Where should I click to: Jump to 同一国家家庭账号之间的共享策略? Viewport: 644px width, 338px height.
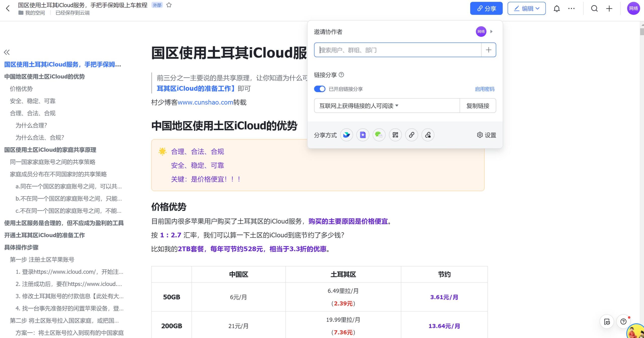click(53, 162)
